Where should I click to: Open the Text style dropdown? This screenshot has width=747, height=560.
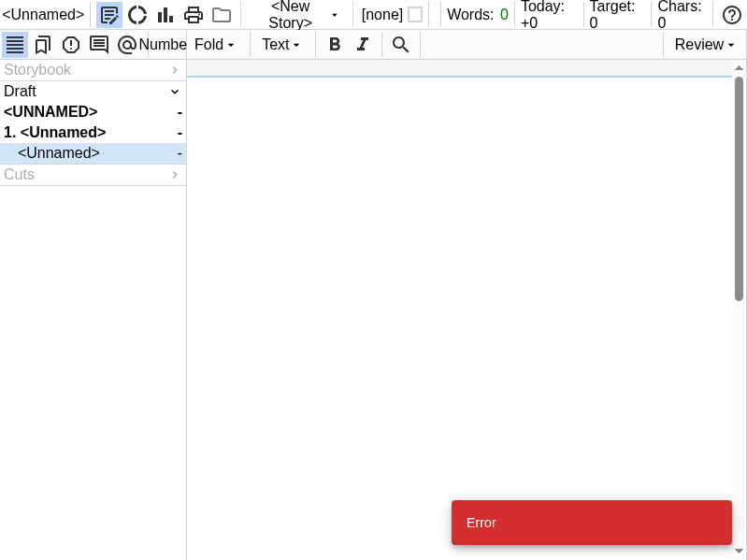(x=280, y=44)
